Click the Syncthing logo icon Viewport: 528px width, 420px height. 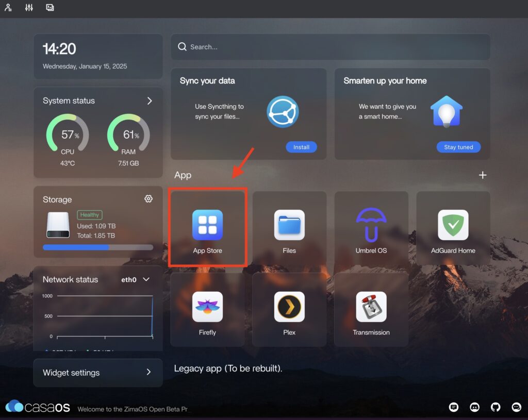pyautogui.click(x=283, y=112)
